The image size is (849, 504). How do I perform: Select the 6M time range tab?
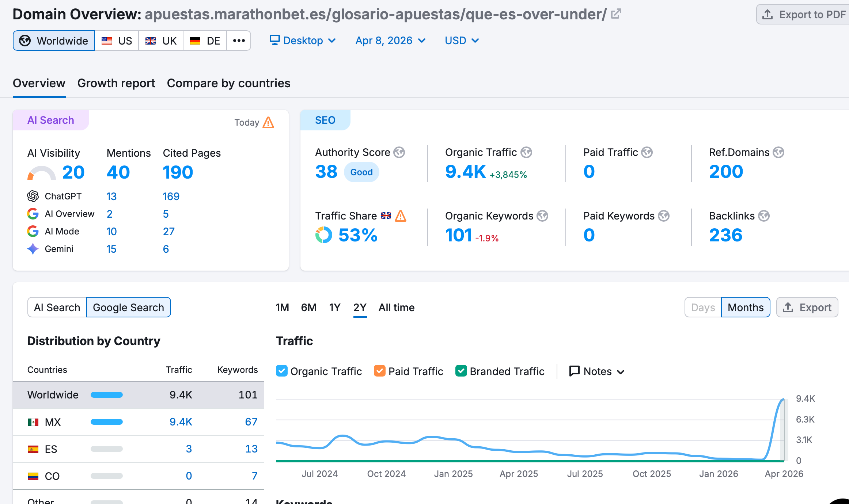coord(308,308)
